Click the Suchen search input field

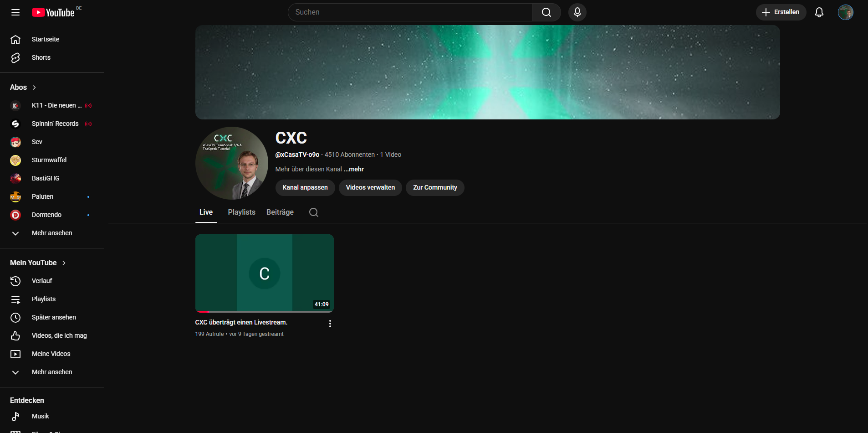(x=410, y=12)
